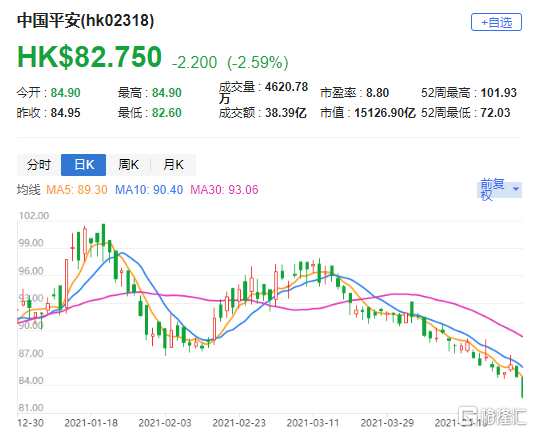Click date label 2021-03-11
This screenshot has width=533, height=433.
pos(313,423)
